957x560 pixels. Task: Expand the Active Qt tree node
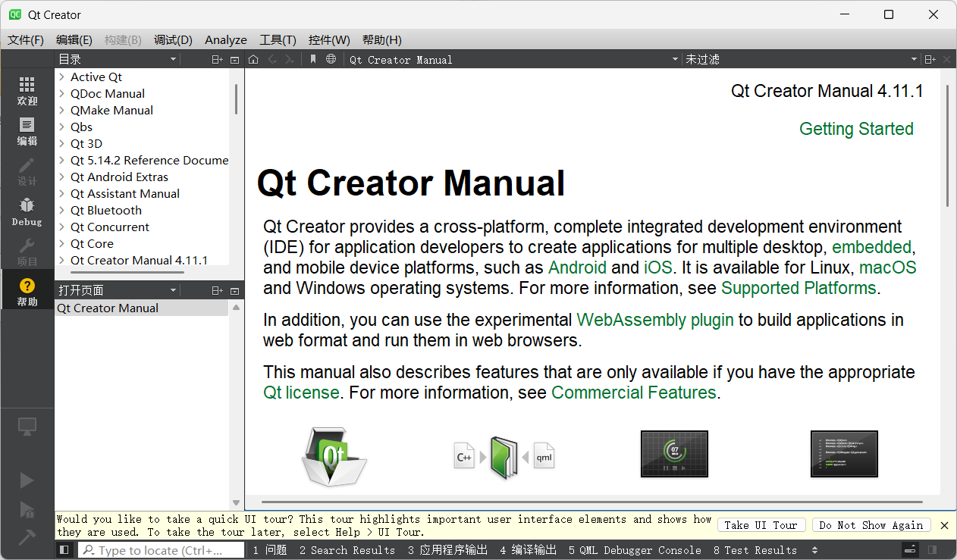(x=61, y=77)
